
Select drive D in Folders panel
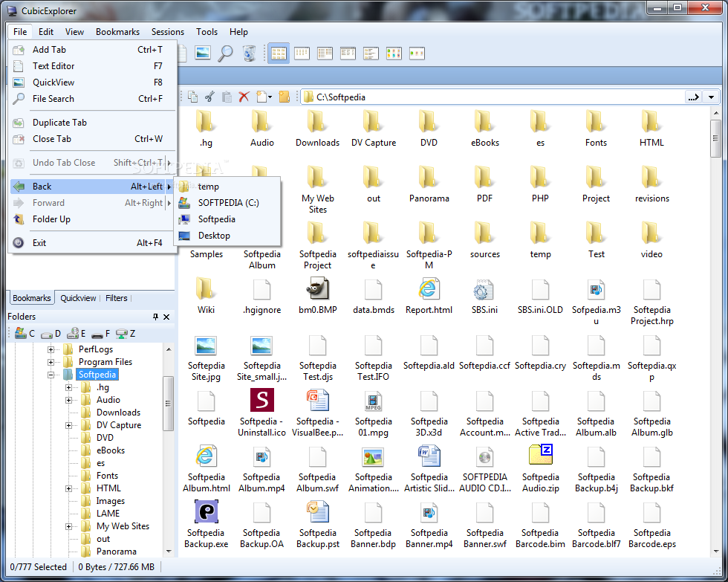[51, 334]
